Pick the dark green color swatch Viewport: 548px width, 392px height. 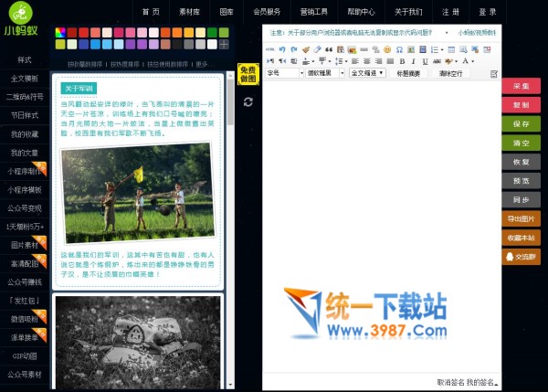click(212, 33)
